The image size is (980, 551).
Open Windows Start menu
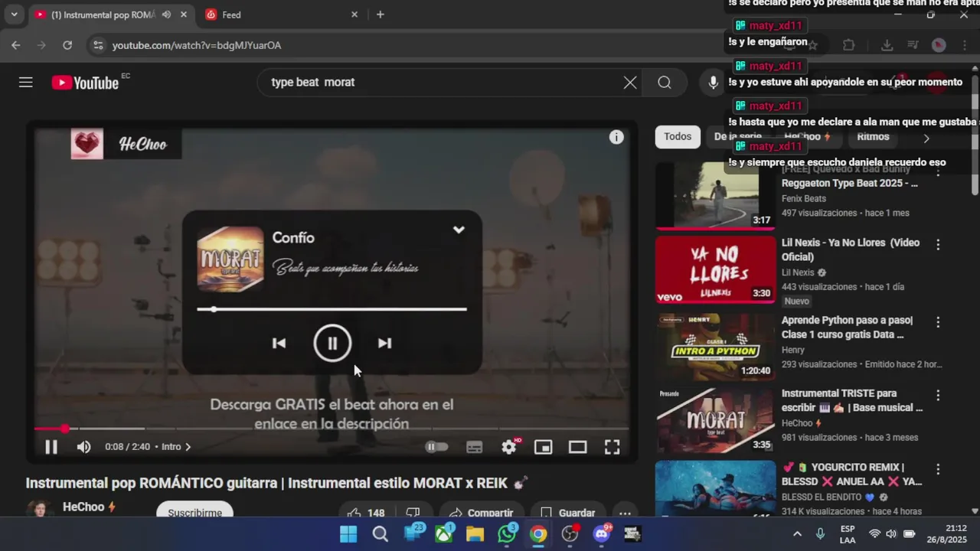tap(348, 534)
